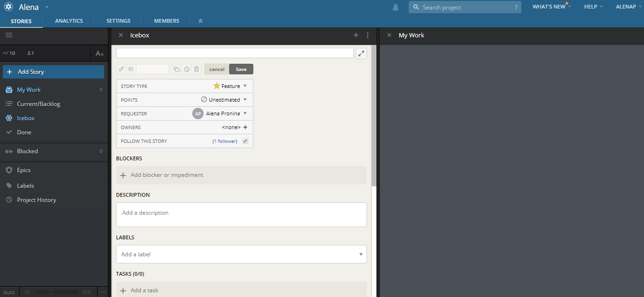Screen dimensions: 644x297
Task: Open Epics in the sidebar
Action: coord(24,170)
